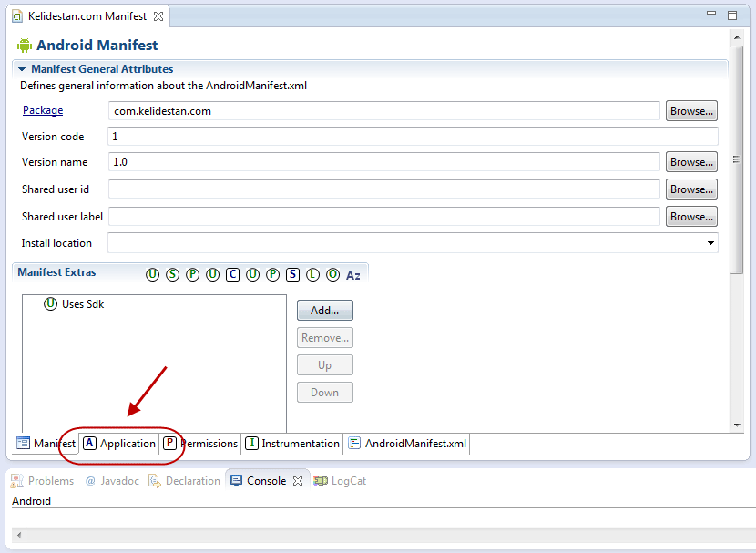756x553 pixels.
Task: Browse for the Package value
Action: point(691,111)
